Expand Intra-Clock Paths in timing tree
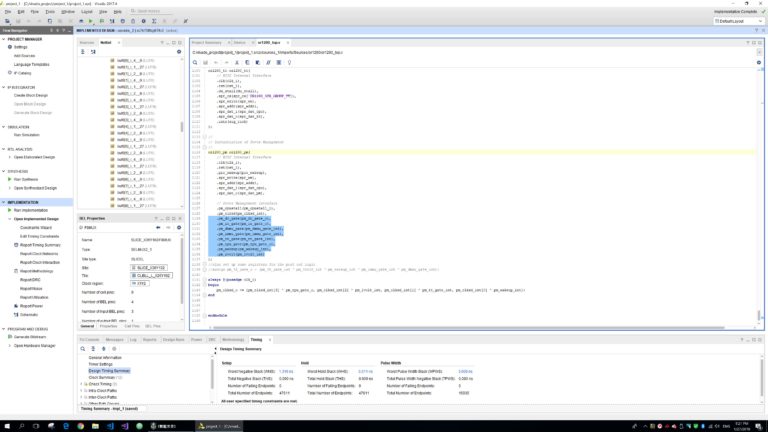Viewport: 768px width, 432px height. pos(81,391)
